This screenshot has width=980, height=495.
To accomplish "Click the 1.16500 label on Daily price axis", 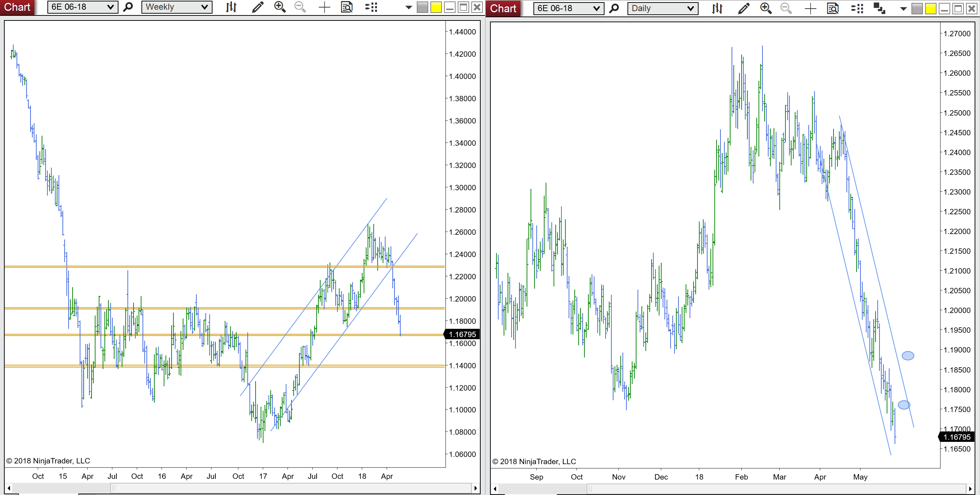I will point(957,449).
